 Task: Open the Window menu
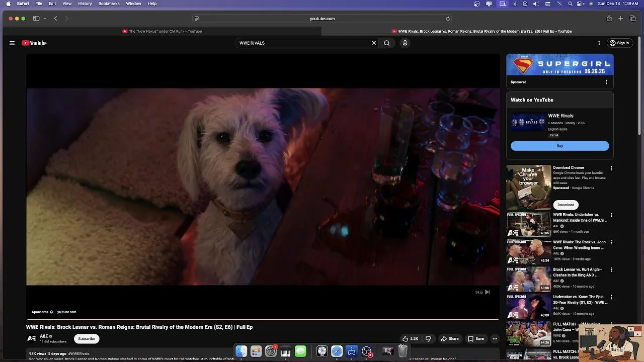[x=133, y=4]
